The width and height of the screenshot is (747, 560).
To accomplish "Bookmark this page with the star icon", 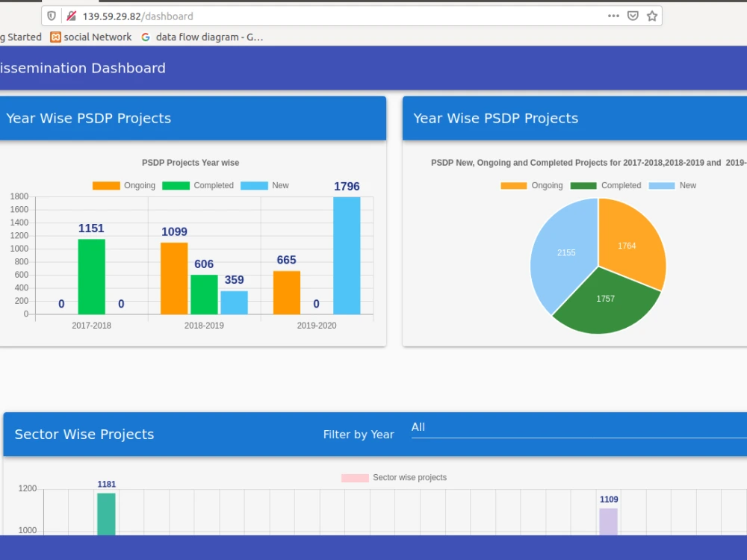I will [652, 16].
